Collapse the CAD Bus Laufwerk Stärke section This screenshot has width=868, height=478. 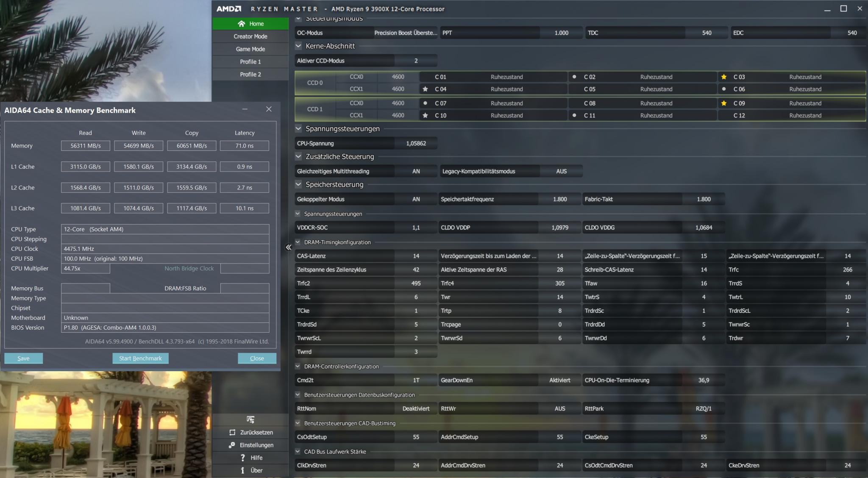298,451
